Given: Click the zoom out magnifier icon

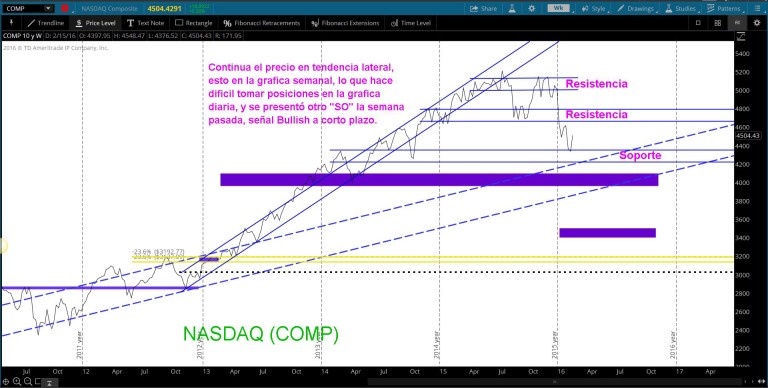Looking at the screenshot, I should click(x=27, y=381).
